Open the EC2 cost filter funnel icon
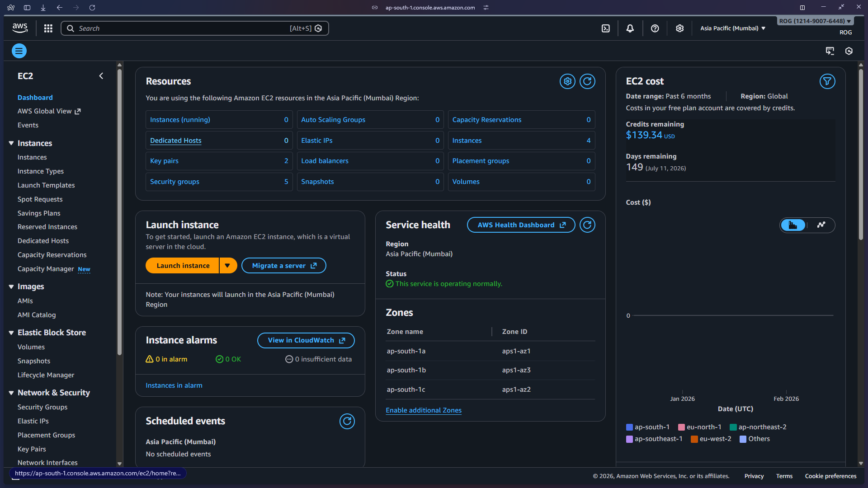868x488 pixels. point(827,81)
